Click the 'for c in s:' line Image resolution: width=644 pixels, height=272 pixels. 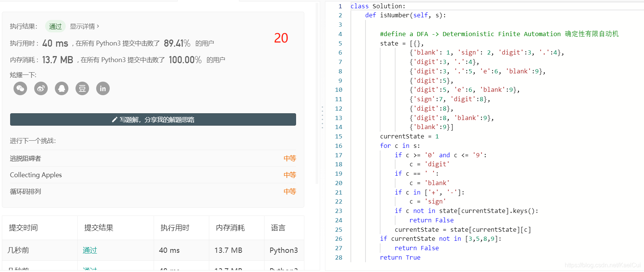click(400, 146)
